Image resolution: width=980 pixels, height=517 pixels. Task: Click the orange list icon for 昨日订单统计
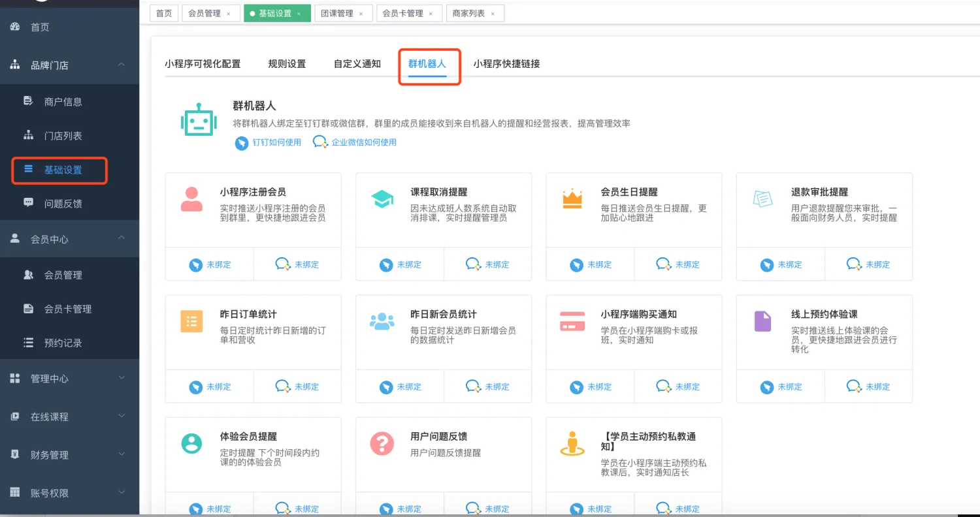(191, 321)
